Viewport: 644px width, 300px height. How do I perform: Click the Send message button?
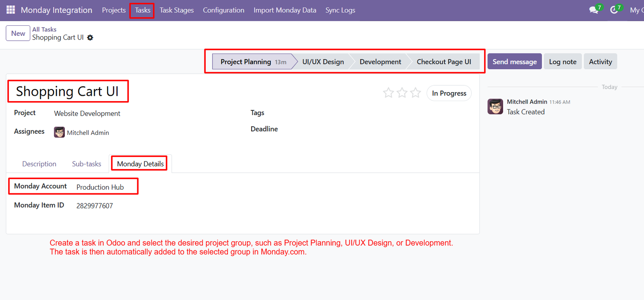point(515,62)
